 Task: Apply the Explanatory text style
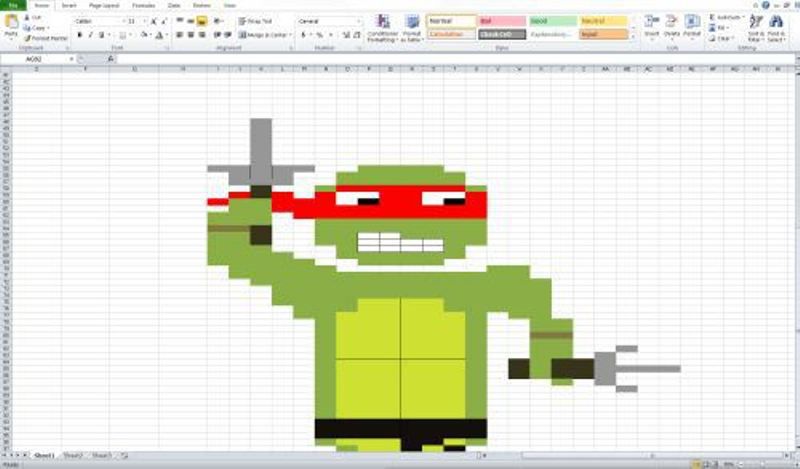coord(553,34)
